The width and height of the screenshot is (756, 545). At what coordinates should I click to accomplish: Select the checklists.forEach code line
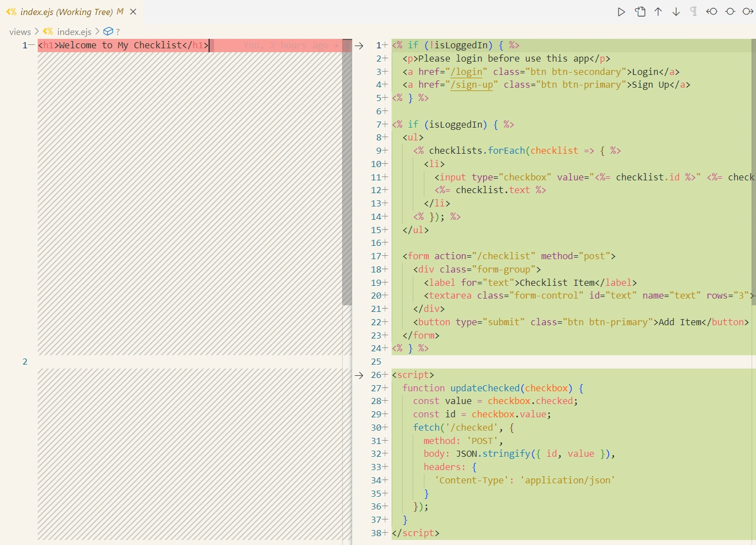click(x=517, y=151)
